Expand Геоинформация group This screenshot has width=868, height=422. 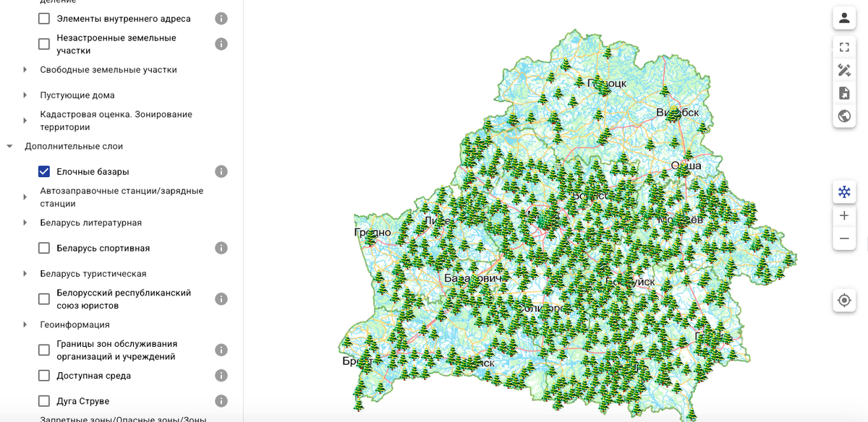25,324
